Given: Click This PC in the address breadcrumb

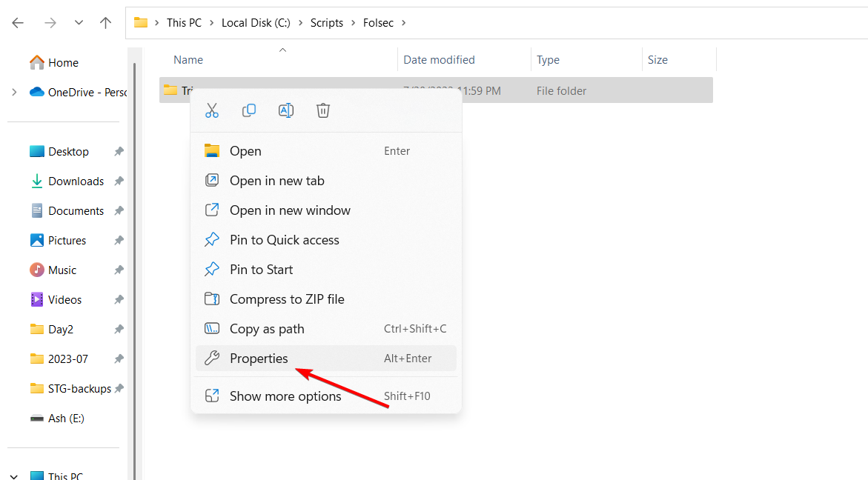Looking at the screenshot, I should coord(185,23).
